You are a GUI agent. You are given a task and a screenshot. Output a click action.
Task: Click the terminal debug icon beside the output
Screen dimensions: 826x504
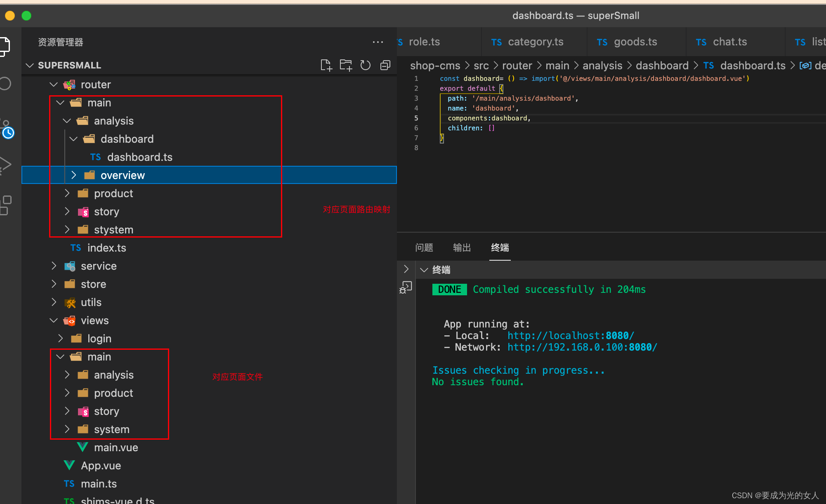click(406, 287)
